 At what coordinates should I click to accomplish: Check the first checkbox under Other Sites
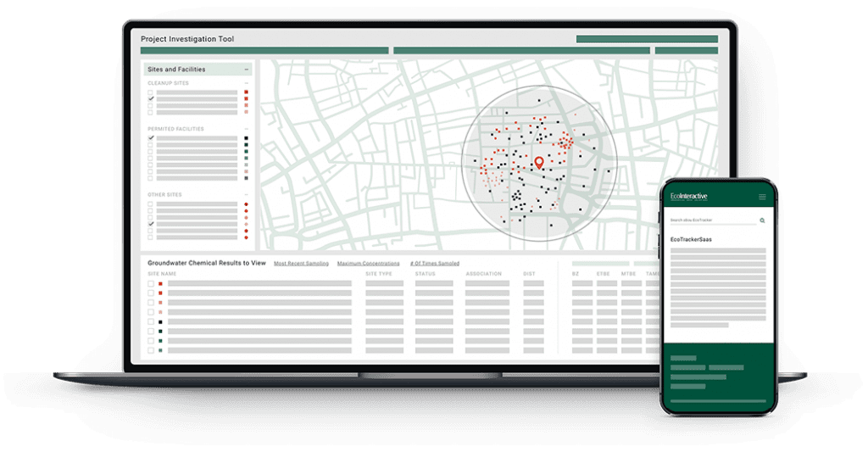click(x=151, y=204)
